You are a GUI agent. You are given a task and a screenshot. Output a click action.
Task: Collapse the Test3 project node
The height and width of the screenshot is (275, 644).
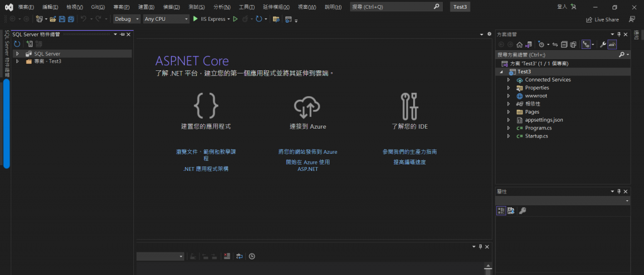(x=501, y=72)
